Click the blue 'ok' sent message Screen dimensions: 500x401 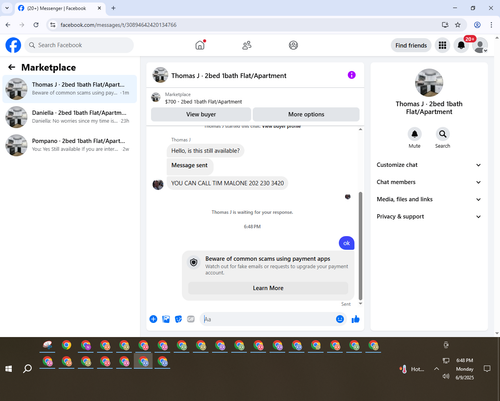(347, 243)
